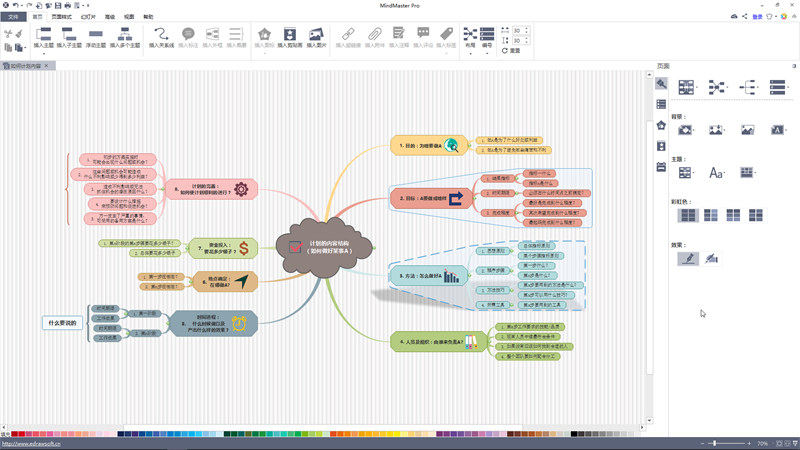Select the second rainbow color option
The width and height of the screenshot is (800, 450).
click(x=710, y=215)
